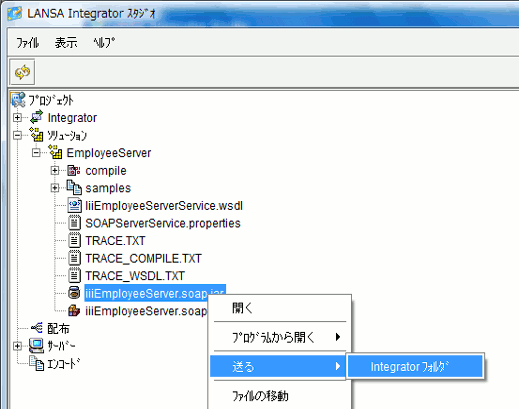The height and width of the screenshot is (409, 519).
Task: Click the soap jar file icon
Action: [x=74, y=293]
